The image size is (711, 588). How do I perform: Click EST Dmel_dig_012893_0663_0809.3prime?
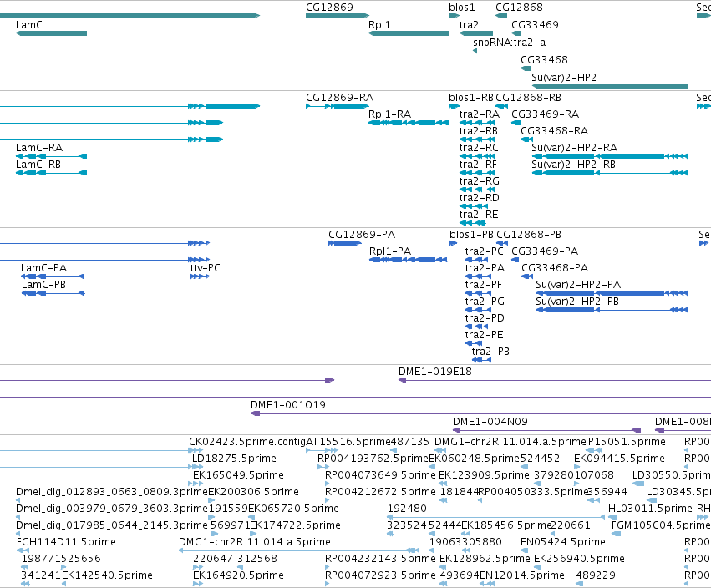pyautogui.click(x=112, y=492)
